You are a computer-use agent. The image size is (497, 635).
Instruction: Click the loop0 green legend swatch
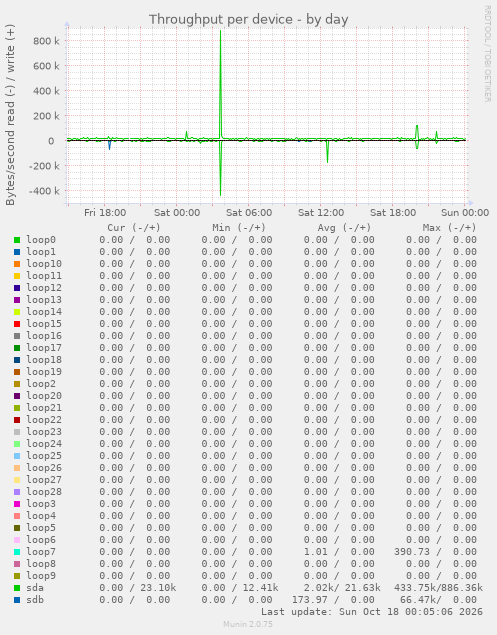point(17,240)
